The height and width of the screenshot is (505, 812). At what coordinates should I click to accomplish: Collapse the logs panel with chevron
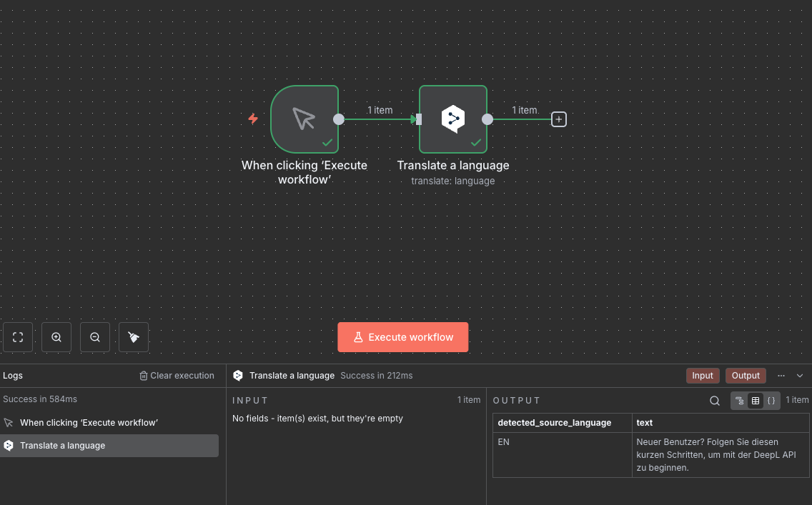[x=800, y=376]
